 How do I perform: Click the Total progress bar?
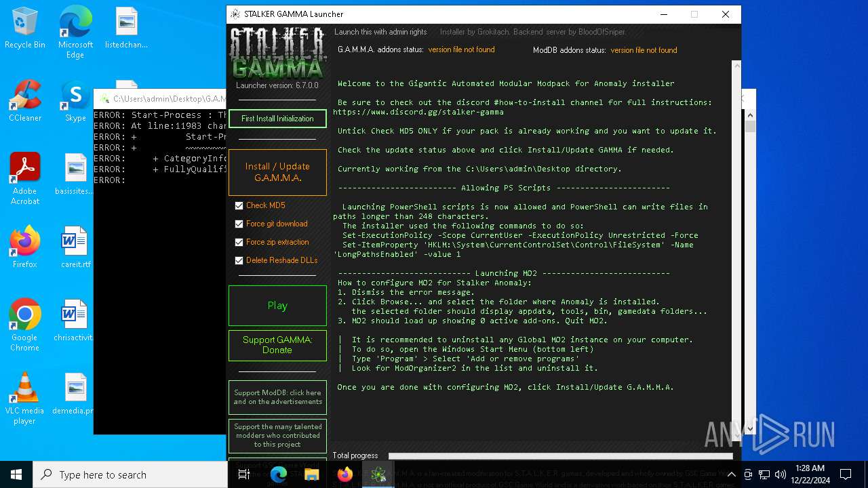pyautogui.click(x=560, y=455)
